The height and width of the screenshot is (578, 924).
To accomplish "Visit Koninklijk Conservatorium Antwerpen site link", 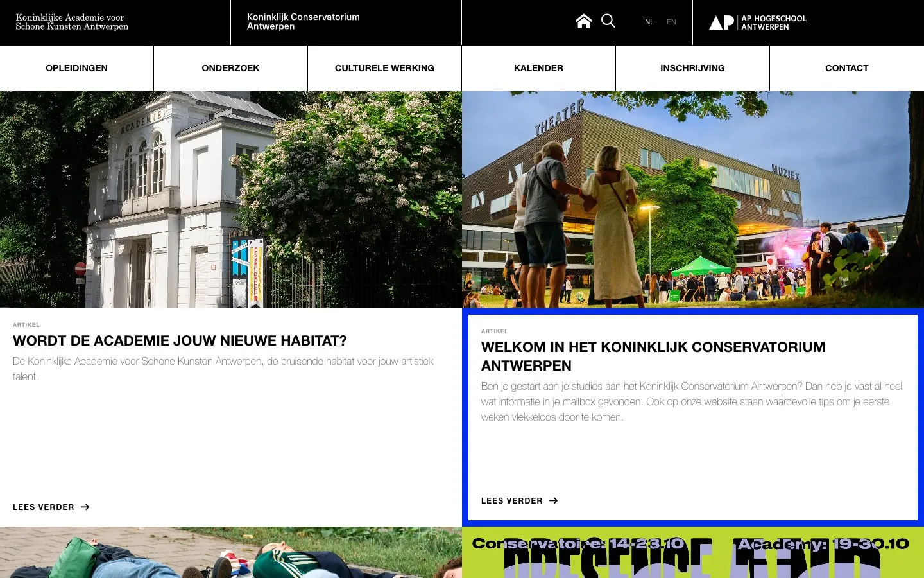I will coord(304,22).
